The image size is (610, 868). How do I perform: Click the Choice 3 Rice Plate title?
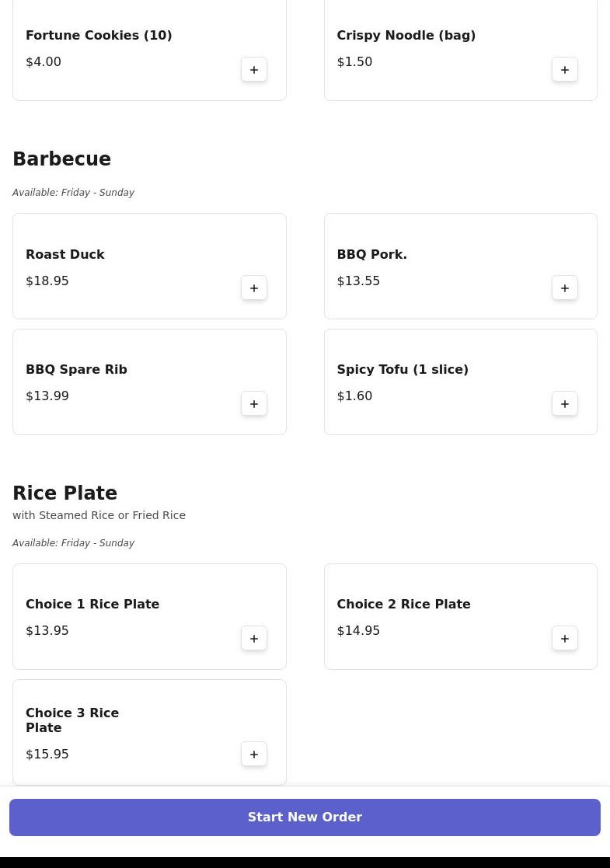pyautogui.click(x=72, y=720)
